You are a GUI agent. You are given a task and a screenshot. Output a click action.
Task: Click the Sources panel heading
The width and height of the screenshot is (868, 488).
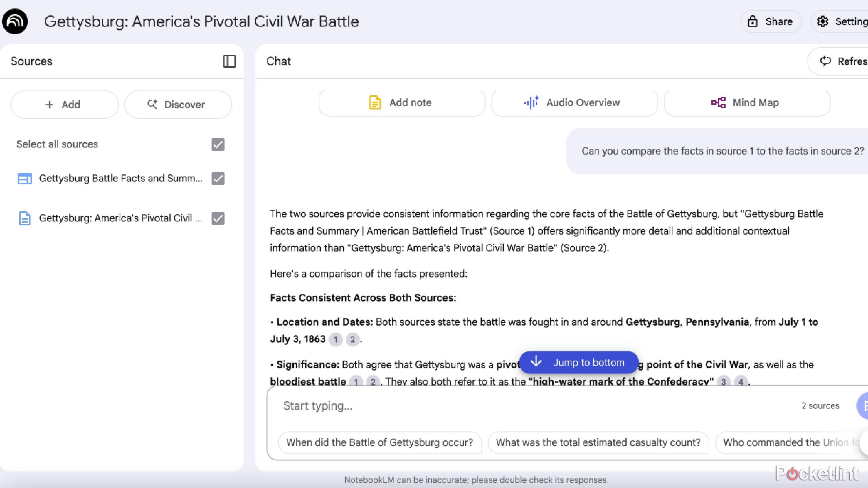pyautogui.click(x=32, y=61)
